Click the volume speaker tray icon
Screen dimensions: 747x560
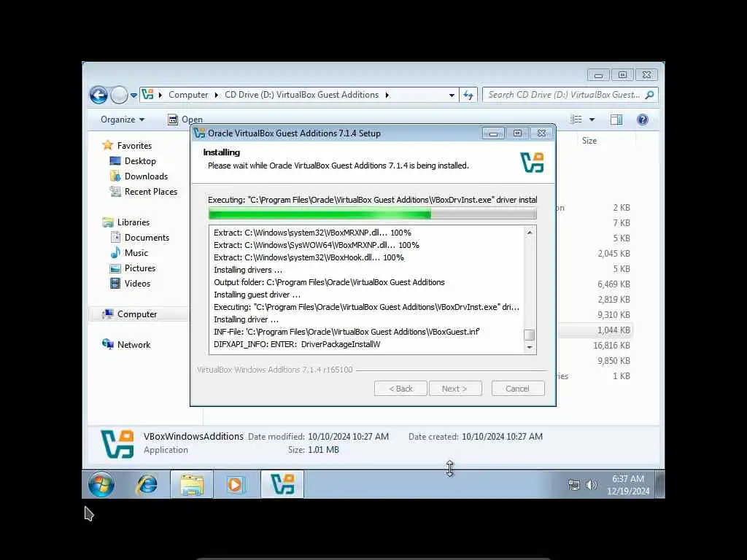[591, 485]
